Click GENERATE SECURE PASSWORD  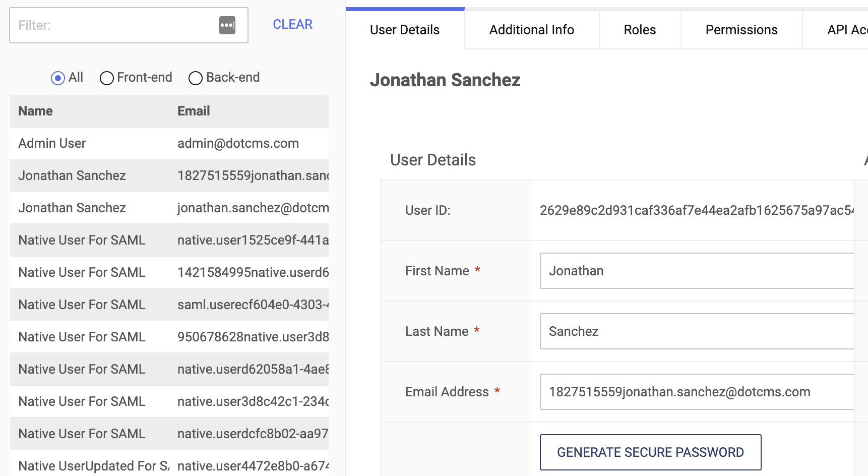click(x=650, y=452)
